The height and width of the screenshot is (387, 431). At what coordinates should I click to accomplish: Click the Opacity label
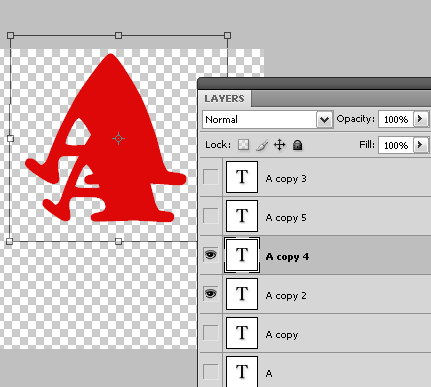355,119
